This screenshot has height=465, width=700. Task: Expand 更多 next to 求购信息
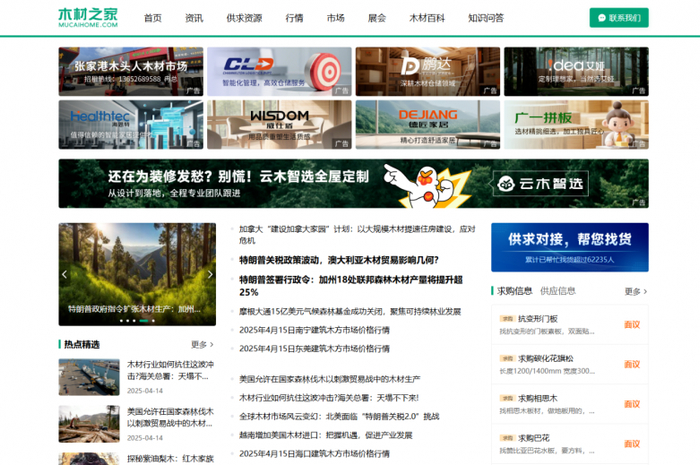(x=636, y=291)
